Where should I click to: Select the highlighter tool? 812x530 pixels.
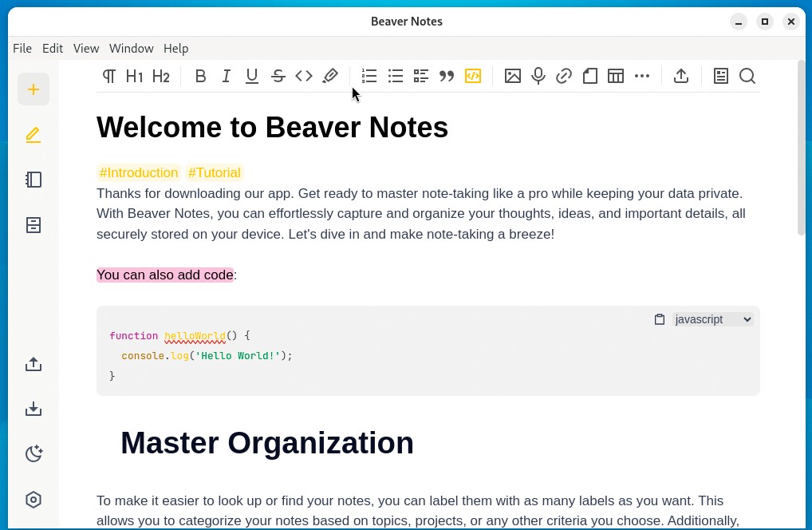click(x=330, y=76)
